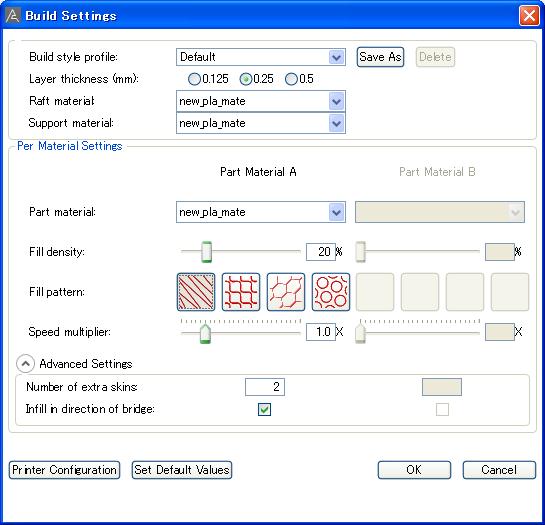Expand the Support material dropdown
The height and width of the screenshot is (525, 545).
(x=261, y=123)
